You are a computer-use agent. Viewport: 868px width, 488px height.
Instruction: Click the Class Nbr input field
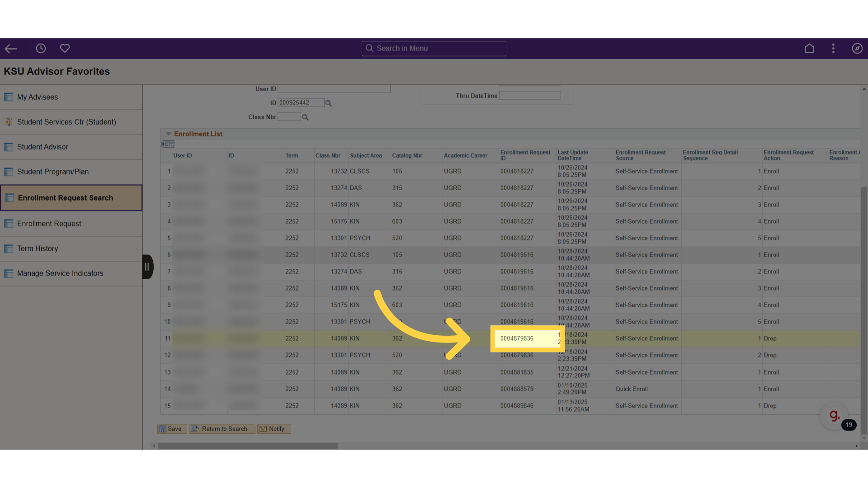[289, 117]
